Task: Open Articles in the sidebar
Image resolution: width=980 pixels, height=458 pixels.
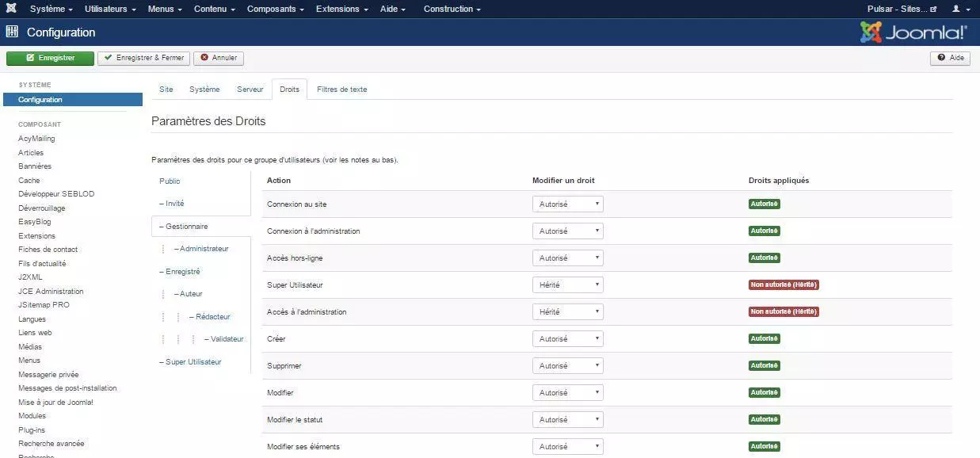Action: [x=31, y=153]
